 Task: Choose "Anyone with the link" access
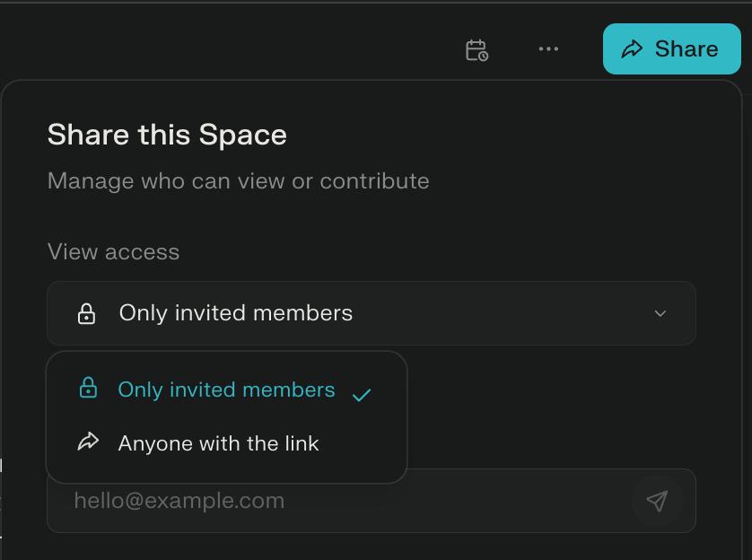click(x=218, y=443)
